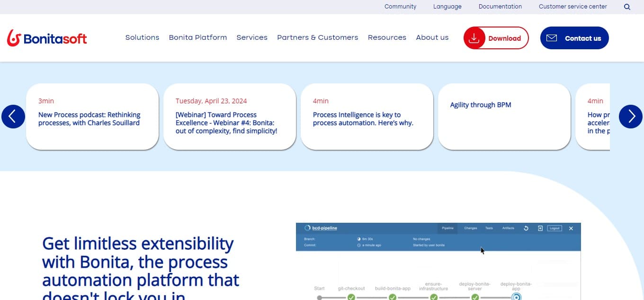
Task: Open the Solutions dropdown
Action: pos(142,37)
